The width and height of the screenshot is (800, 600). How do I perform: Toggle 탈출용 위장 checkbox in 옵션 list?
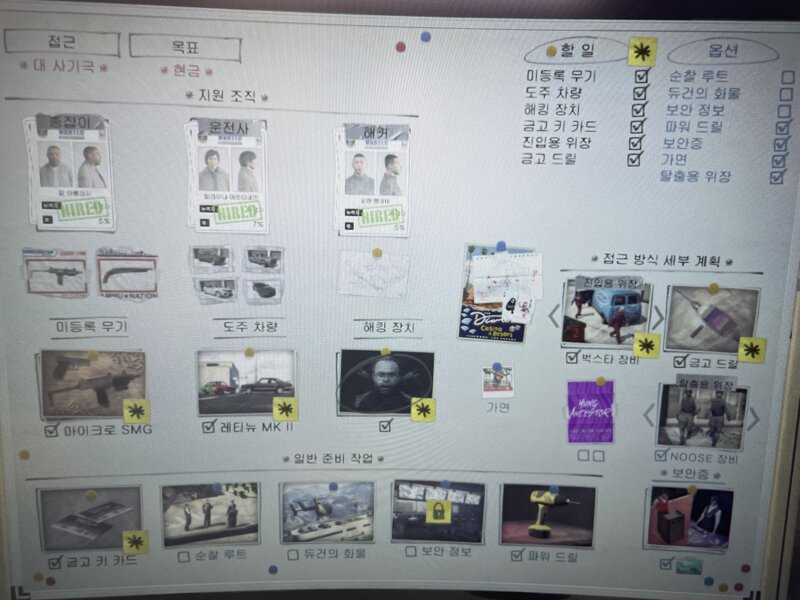(777, 177)
